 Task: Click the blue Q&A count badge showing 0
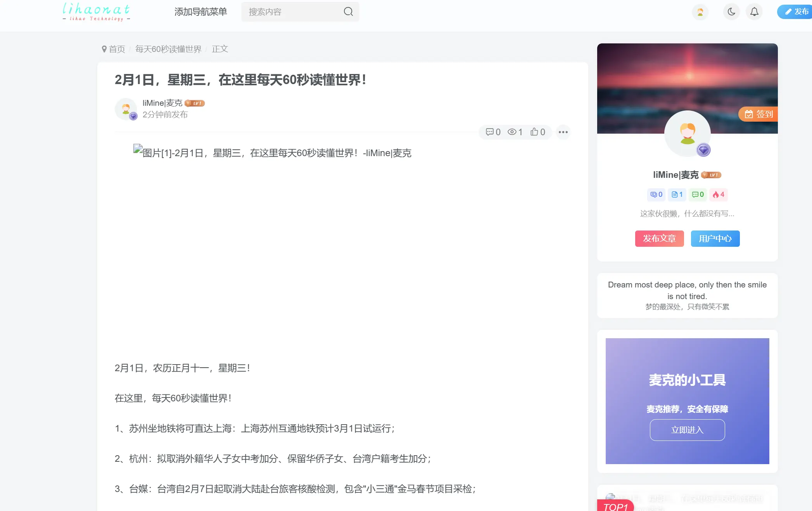click(x=656, y=194)
